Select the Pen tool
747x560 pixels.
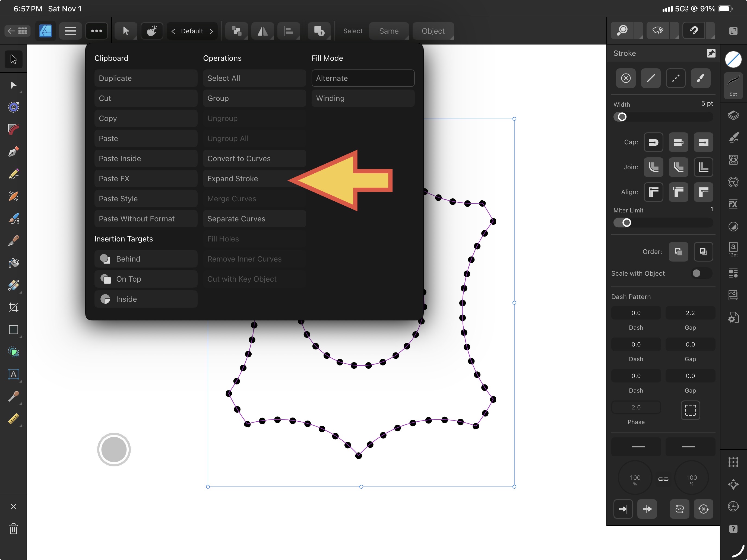[13, 152]
